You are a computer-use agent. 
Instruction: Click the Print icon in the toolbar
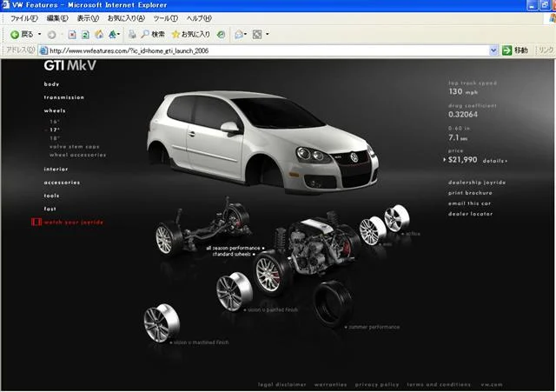click(x=132, y=35)
